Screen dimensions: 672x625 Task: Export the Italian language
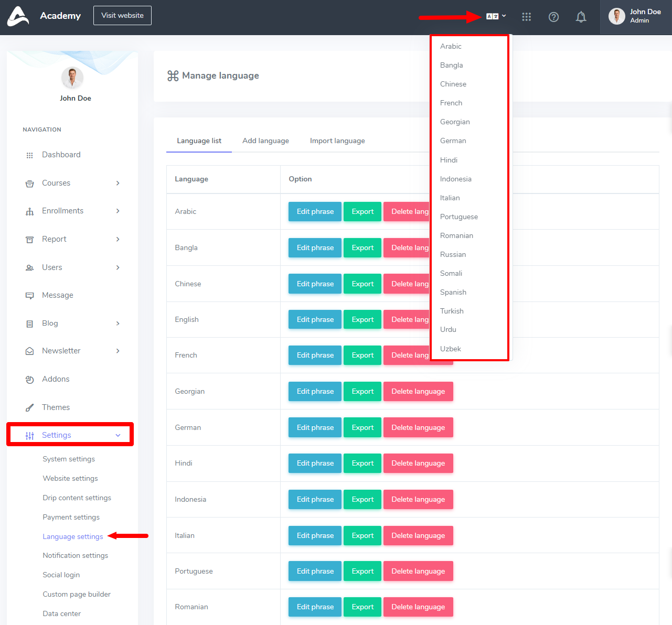click(362, 535)
